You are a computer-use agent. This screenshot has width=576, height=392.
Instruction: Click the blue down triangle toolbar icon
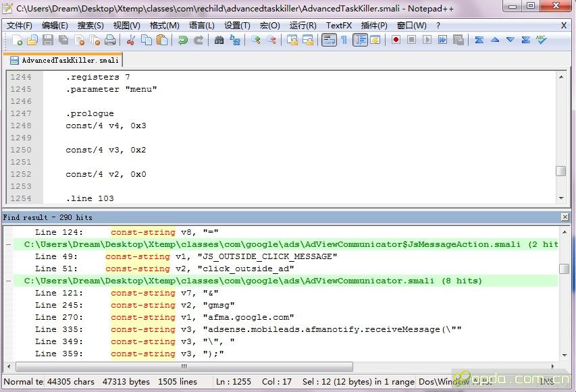[510, 40]
